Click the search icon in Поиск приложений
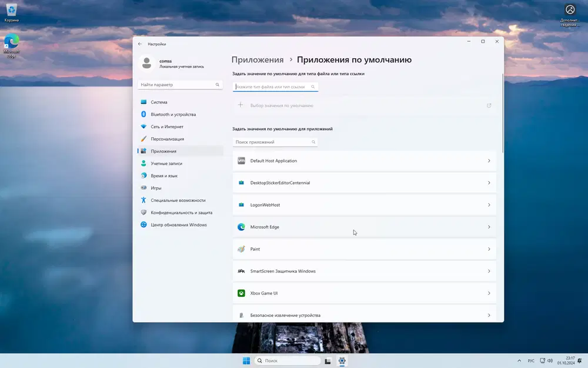The width and height of the screenshot is (588, 368). 313,142
